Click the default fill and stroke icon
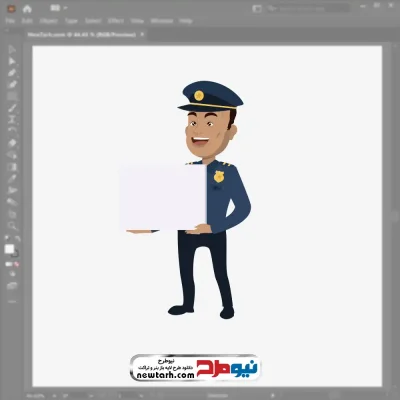The image size is (400, 400). pyautogui.click(x=7, y=238)
